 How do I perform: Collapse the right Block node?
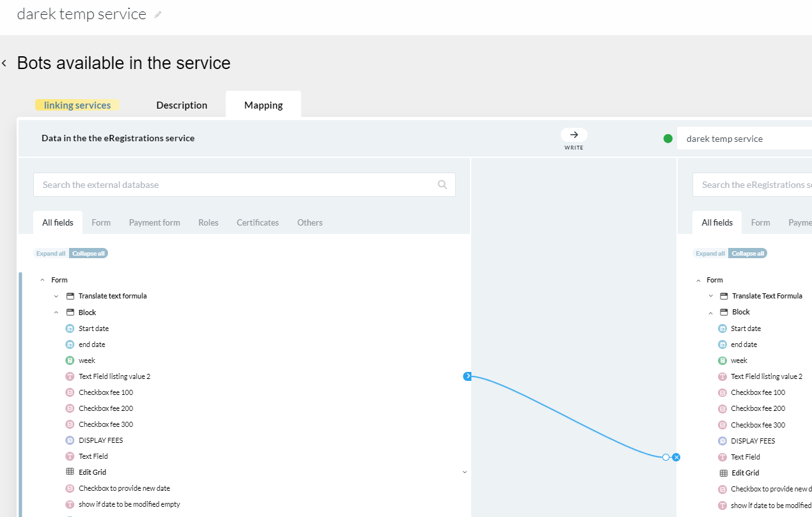pyautogui.click(x=711, y=313)
